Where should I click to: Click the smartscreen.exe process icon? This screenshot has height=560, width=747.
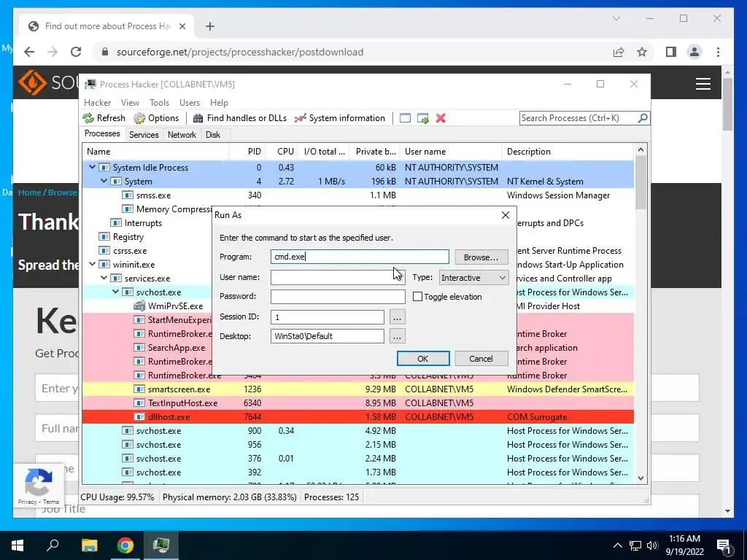point(139,389)
